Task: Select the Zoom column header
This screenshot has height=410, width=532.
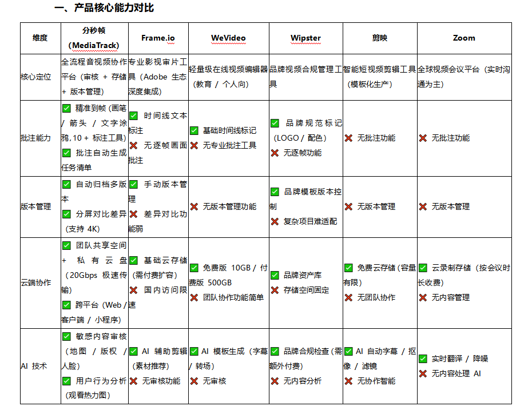Action: (x=464, y=38)
